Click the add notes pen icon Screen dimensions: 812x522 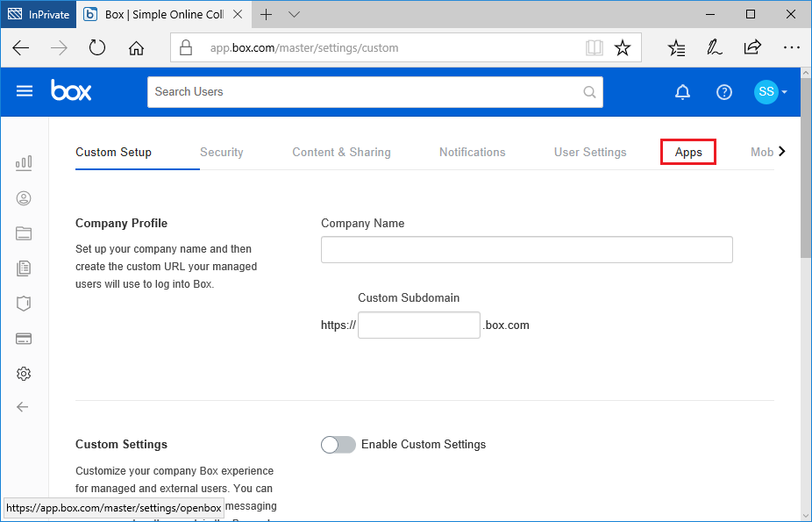714,47
